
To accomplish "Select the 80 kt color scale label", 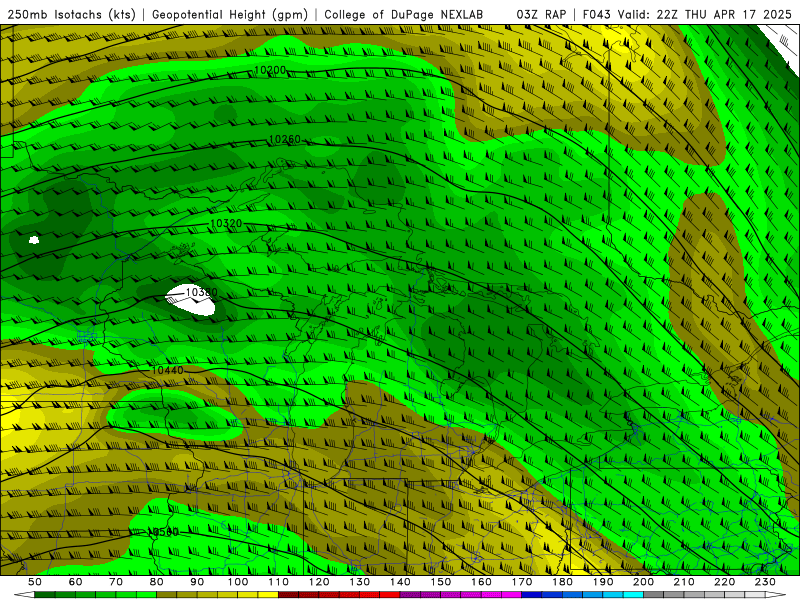I will 157,582.
